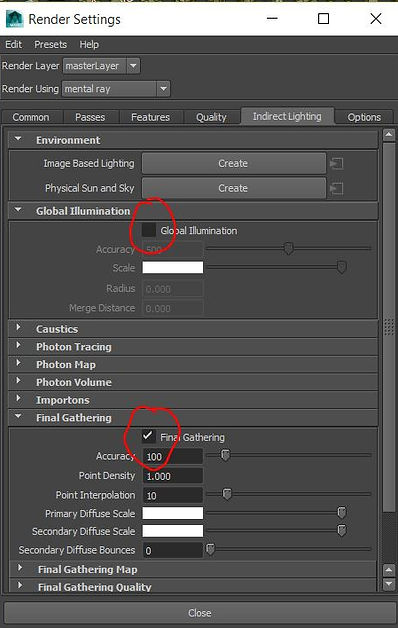Viewport: 398px width, 628px height.
Task: Uncheck the Final Gathering checkbox
Action: pyautogui.click(x=149, y=436)
